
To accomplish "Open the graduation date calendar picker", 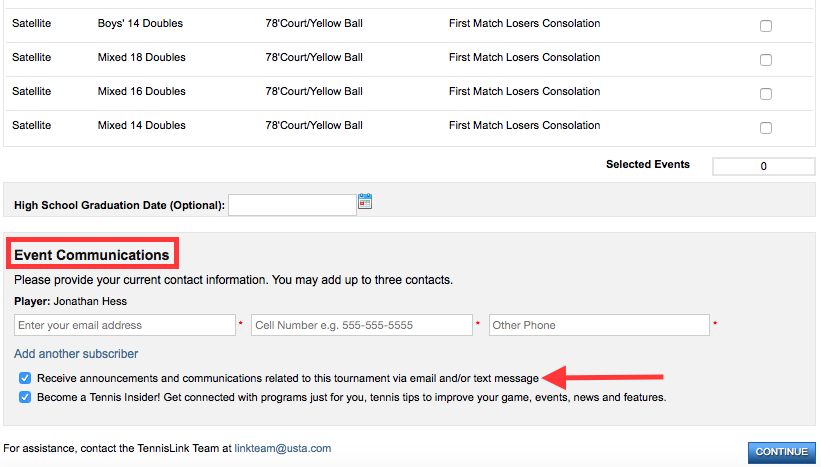I will click(x=365, y=202).
